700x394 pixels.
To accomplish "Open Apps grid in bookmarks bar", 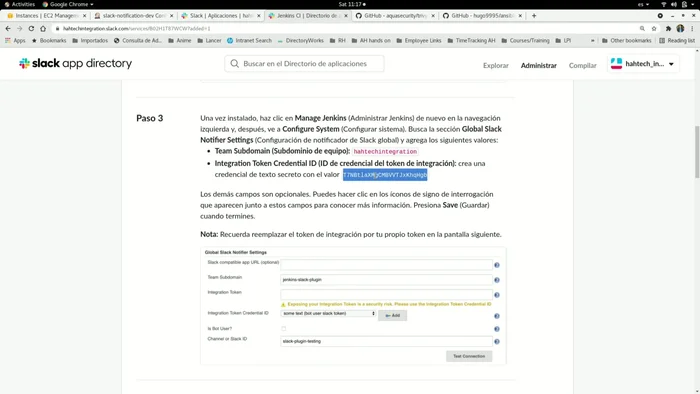I will point(15,41).
